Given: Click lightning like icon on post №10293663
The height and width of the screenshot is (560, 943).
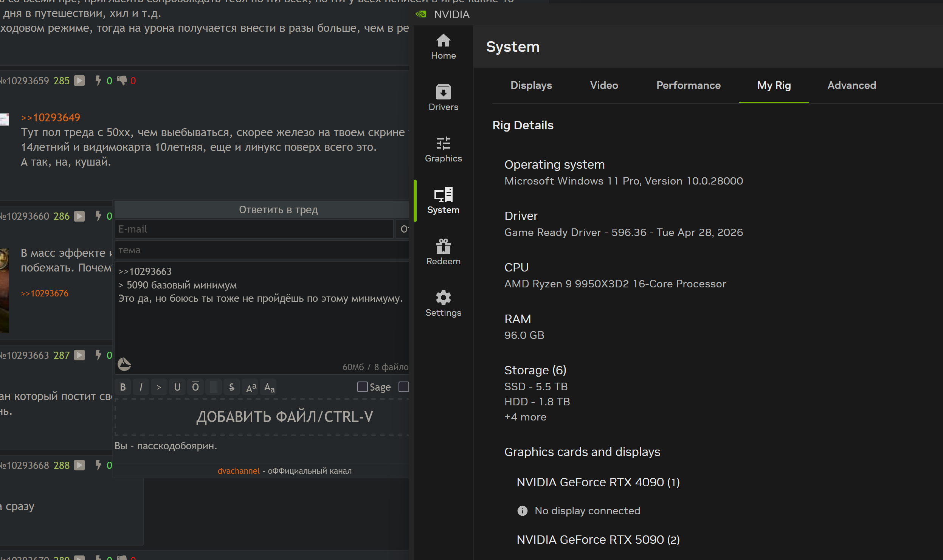Looking at the screenshot, I should [x=98, y=355].
